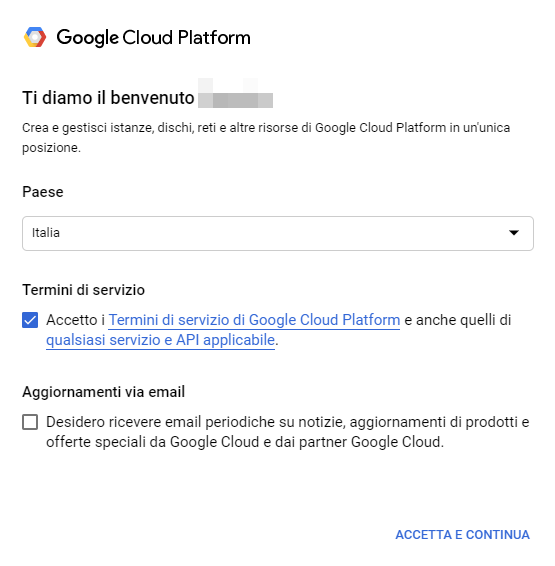Screen dimensions: 555x566
Task: Click the ACCETTA E CONTINUA button
Action: click(462, 535)
